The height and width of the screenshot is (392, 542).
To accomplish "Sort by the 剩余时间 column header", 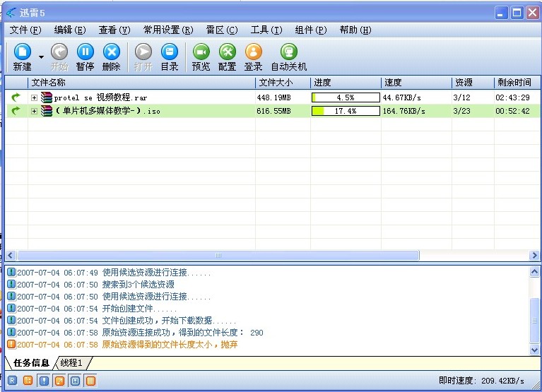I will pyautogui.click(x=517, y=83).
